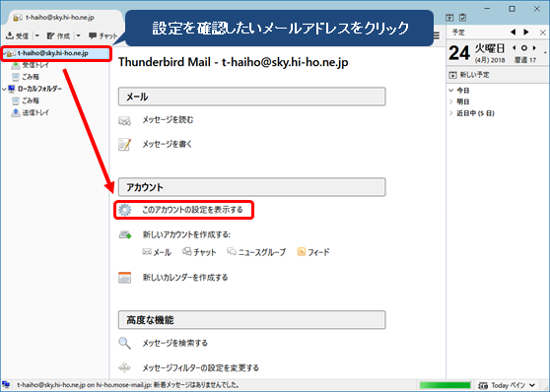The width and height of the screenshot is (550, 392).
Task: Click the calendar tab icon
Action: point(449,17)
